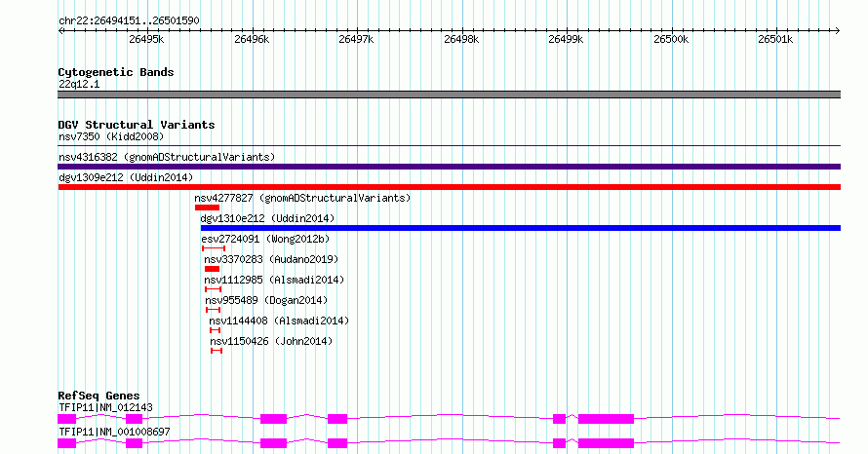Viewport: 868px width, 454px height.
Task: Open transcript label TFIP11|NM_001008697
Action: point(114,432)
